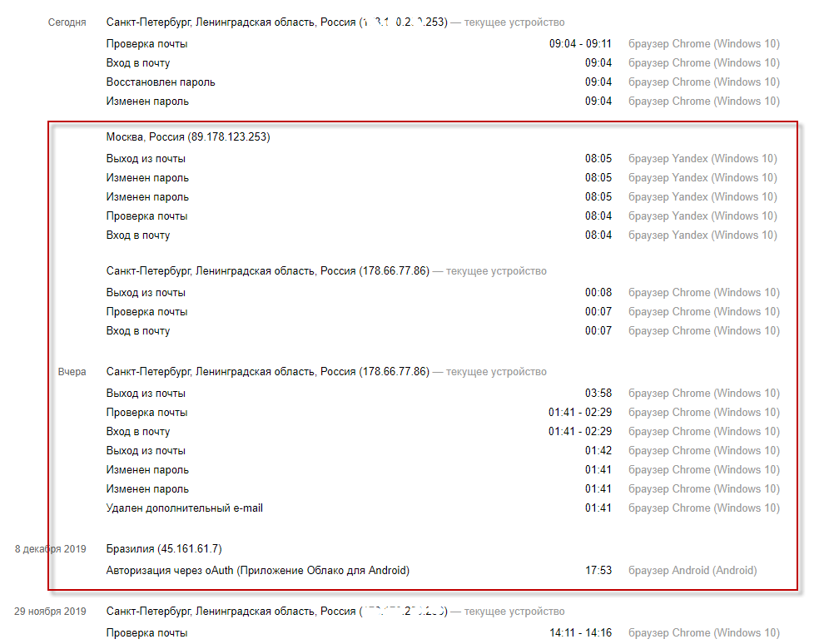Click the 00:08 timestamp
The height and width of the screenshot is (644, 814).
(x=598, y=293)
